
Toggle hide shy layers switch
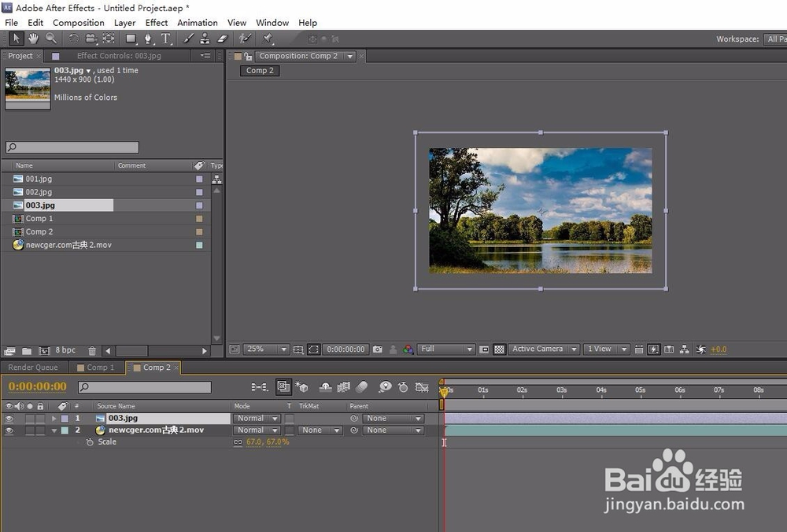click(x=325, y=387)
